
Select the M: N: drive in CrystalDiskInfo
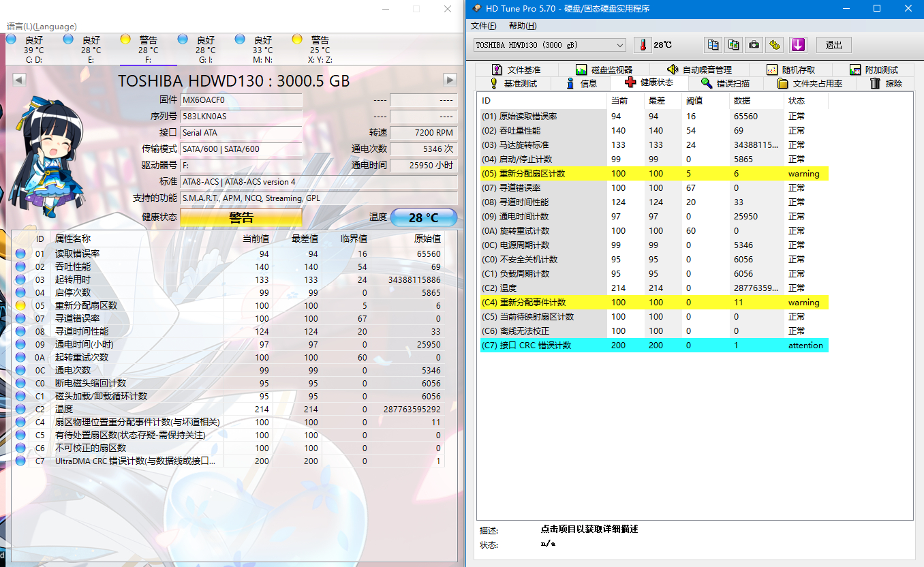click(262, 50)
